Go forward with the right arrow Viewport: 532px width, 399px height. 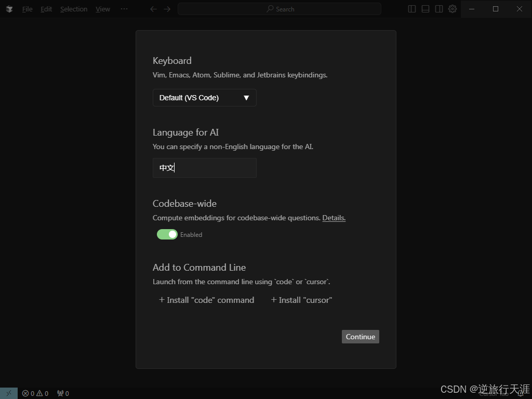(x=167, y=9)
